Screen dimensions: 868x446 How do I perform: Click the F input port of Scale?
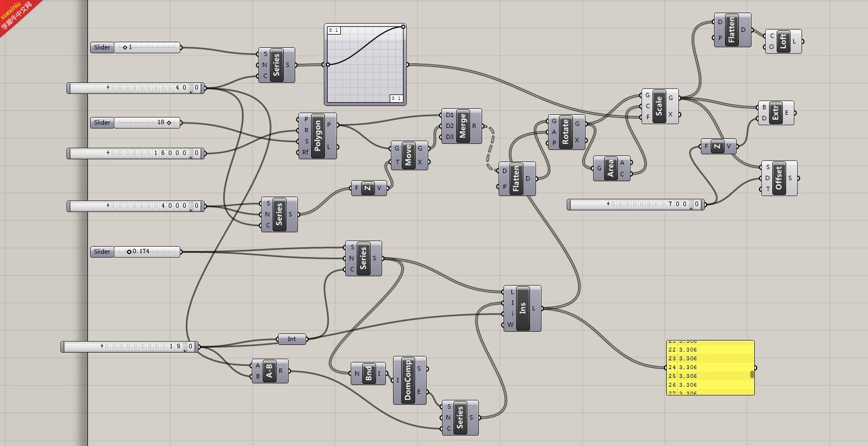pyautogui.click(x=648, y=117)
